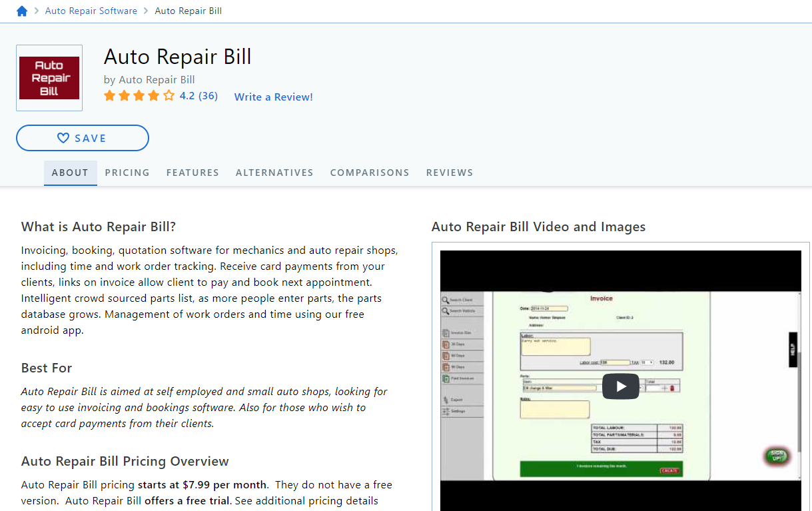
Task: Click the starts at $7.99 per month text
Action: pyautogui.click(x=203, y=484)
